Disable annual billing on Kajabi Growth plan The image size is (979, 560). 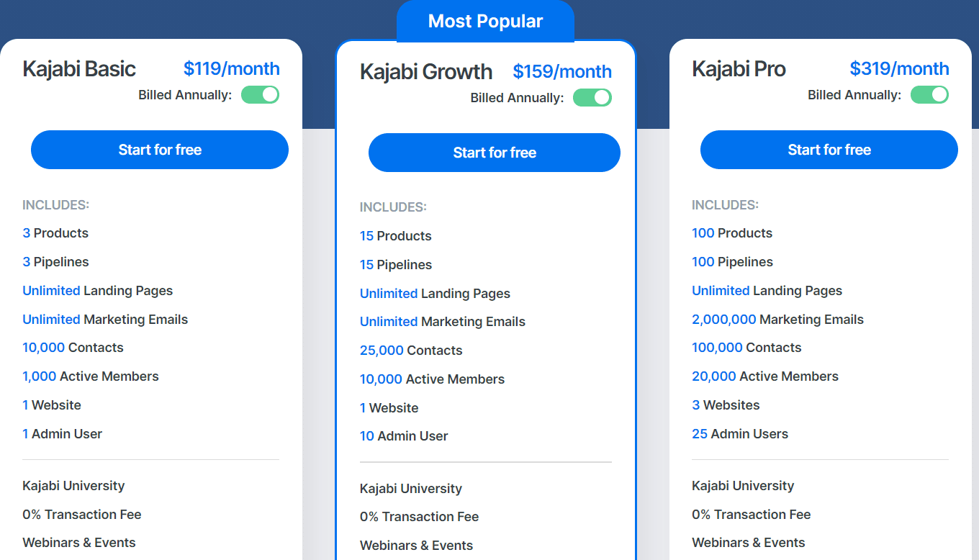coord(592,98)
